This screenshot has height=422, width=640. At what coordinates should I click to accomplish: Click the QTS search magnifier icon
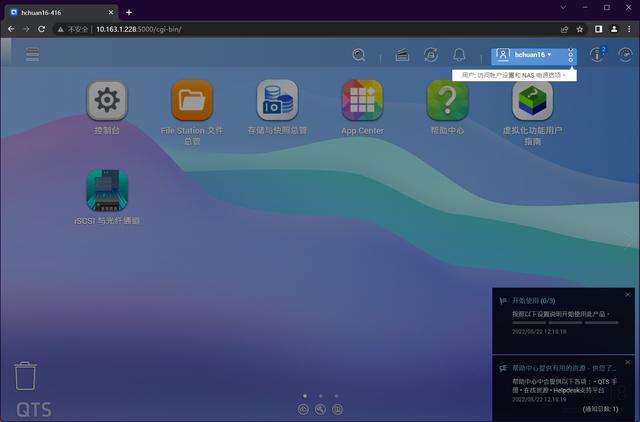(x=359, y=55)
